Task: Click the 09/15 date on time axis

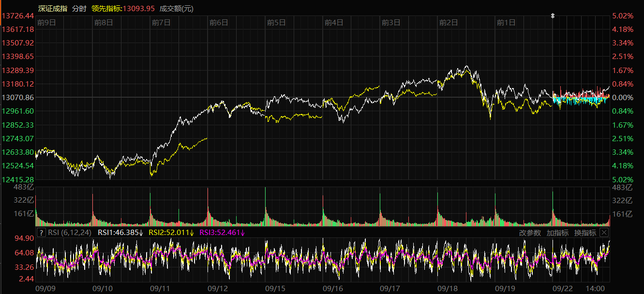Action: [x=275, y=288]
